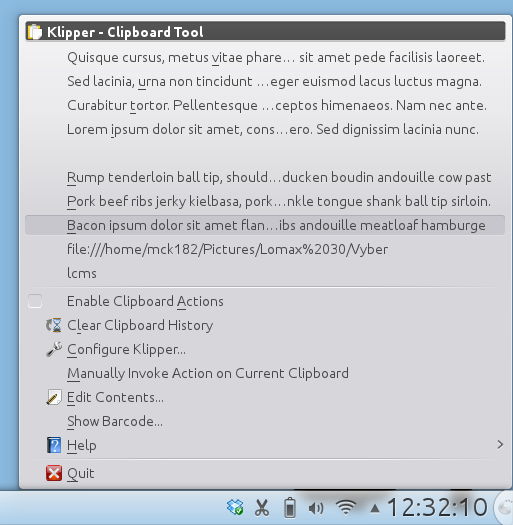This screenshot has height=525, width=513.
Task: Select the lcms clipboard history entry
Action: pos(265,273)
